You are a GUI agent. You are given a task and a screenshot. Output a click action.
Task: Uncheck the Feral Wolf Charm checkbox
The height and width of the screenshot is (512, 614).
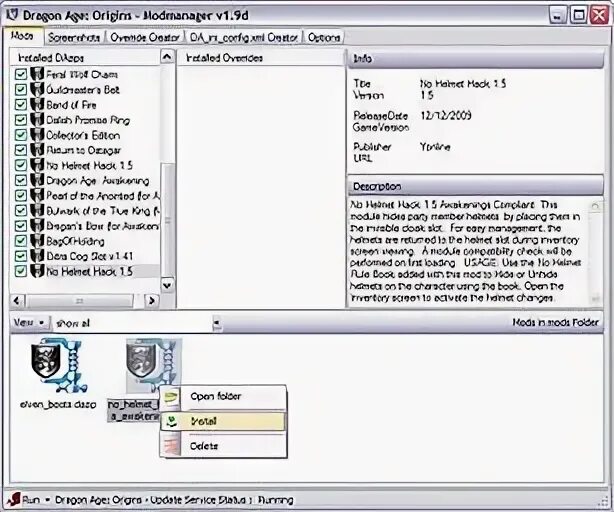[x=20, y=74]
